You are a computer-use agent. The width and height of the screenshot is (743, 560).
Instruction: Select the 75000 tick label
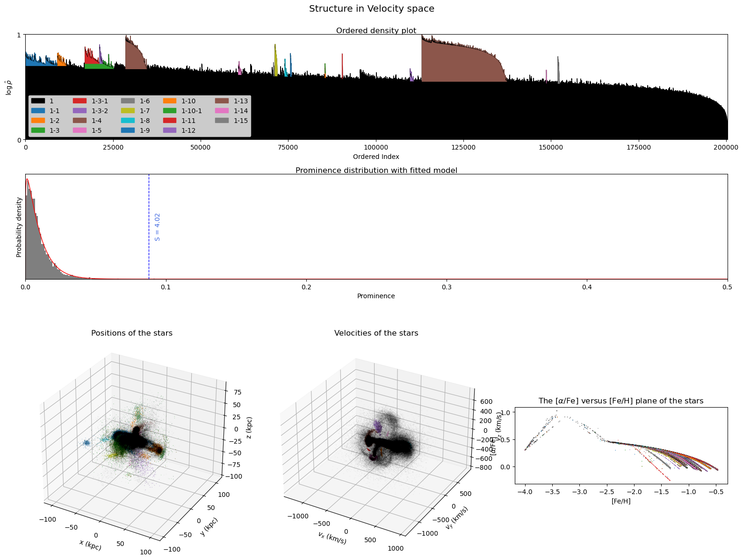pos(288,147)
